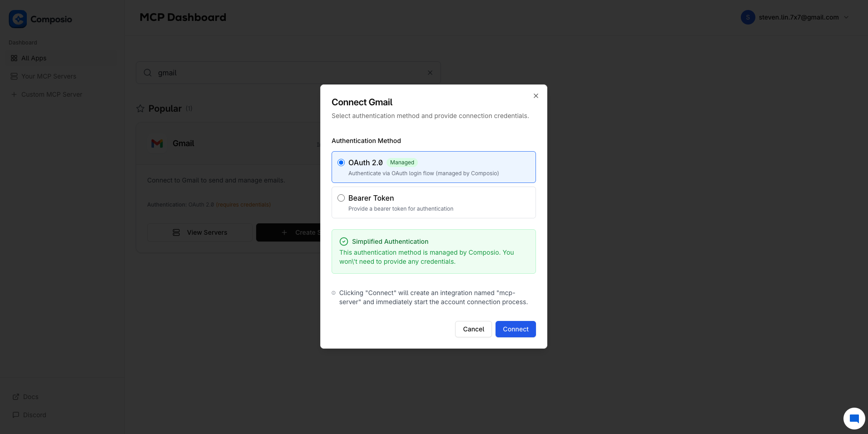Open the requires credentials link
868x434 pixels.
[243, 204]
